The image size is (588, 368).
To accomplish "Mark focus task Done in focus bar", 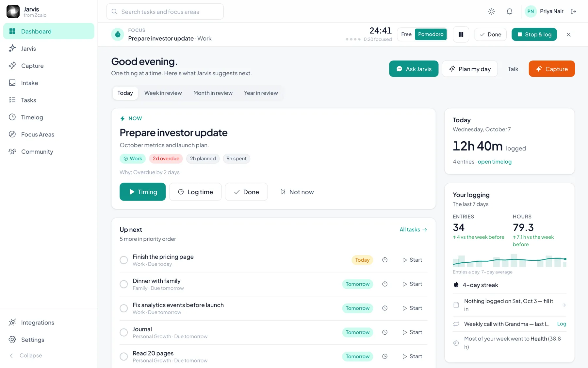I will pyautogui.click(x=490, y=34).
